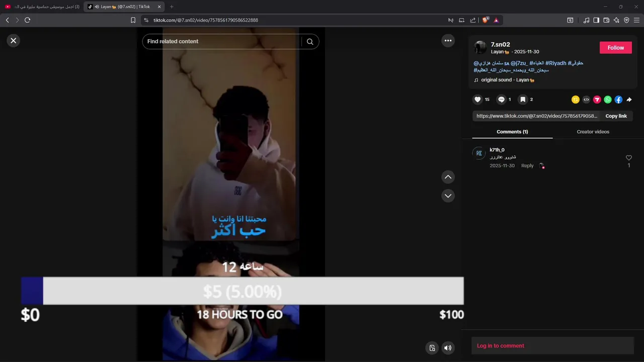Screen dimensions: 644x362
Task: Switch to the Creator videos tab
Action: click(593, 132)
